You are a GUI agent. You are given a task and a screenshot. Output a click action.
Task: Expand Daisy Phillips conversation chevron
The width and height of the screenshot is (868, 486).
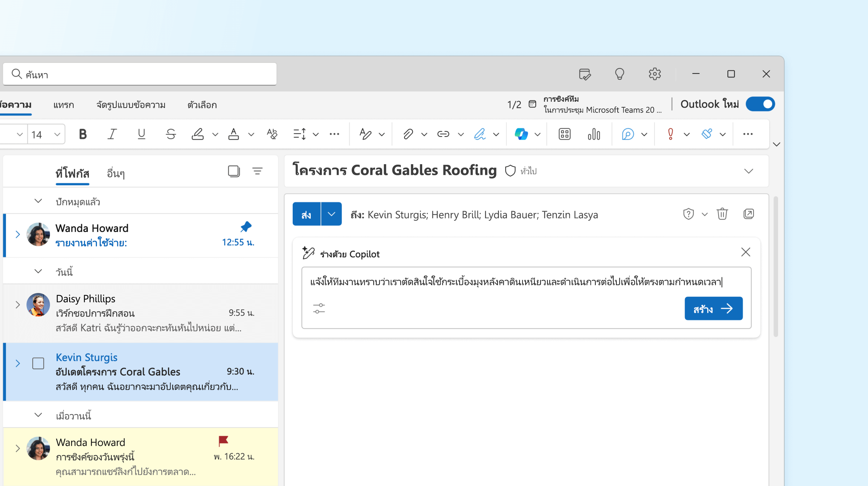[x=18, y=305]
